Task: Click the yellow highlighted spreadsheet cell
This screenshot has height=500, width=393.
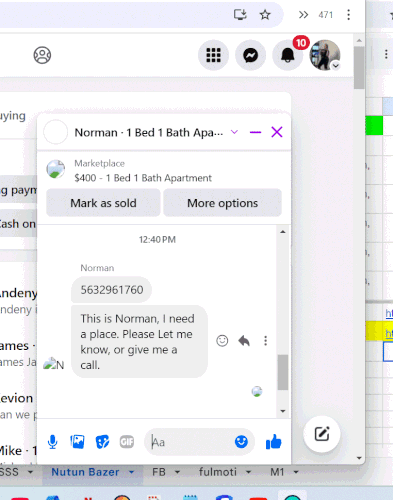Action: (374, 331)
